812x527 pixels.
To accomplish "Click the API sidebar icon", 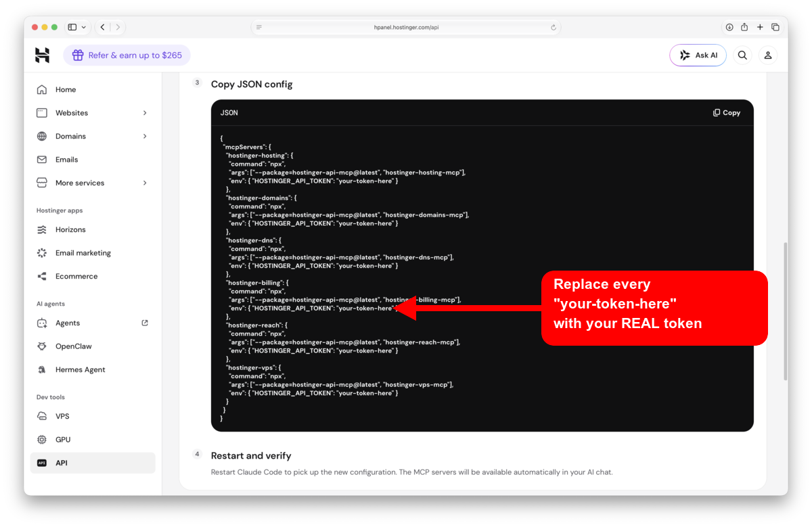I will [x=42, y=463].
